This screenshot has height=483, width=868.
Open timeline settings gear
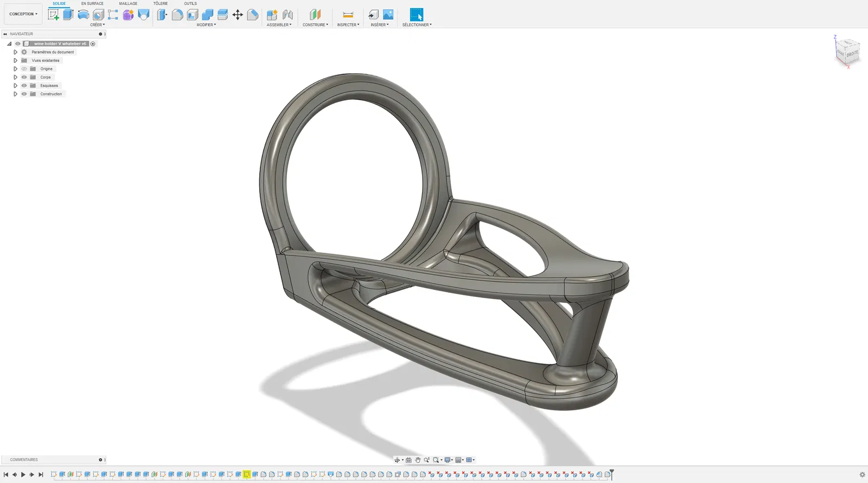(862, 475)
